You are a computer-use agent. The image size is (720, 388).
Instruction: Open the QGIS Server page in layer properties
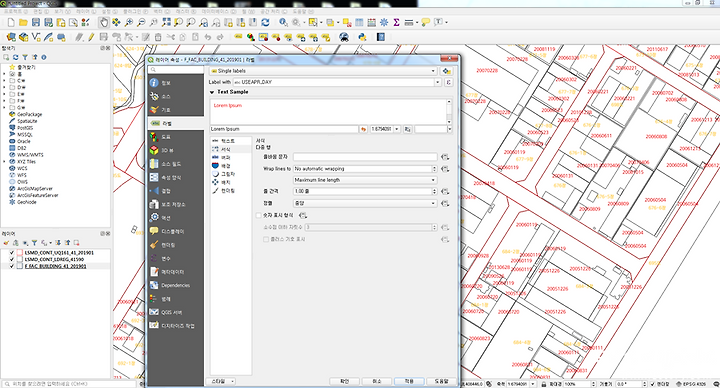pyautogui.click(x=176, y=312)
